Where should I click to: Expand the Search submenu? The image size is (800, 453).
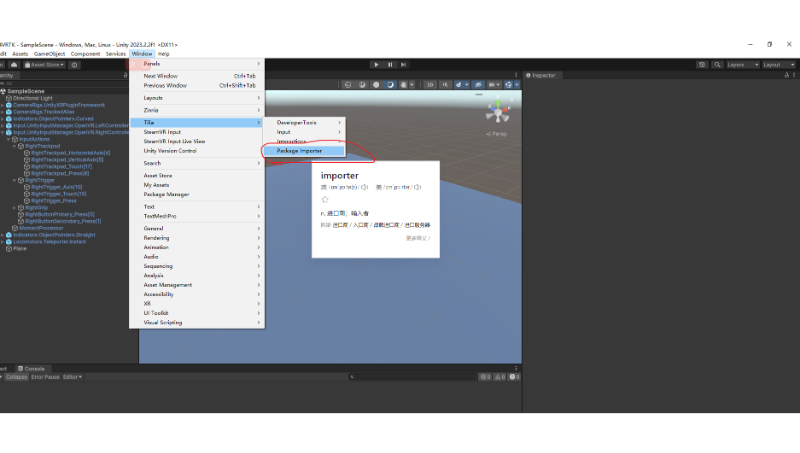(x=196, y=163)
